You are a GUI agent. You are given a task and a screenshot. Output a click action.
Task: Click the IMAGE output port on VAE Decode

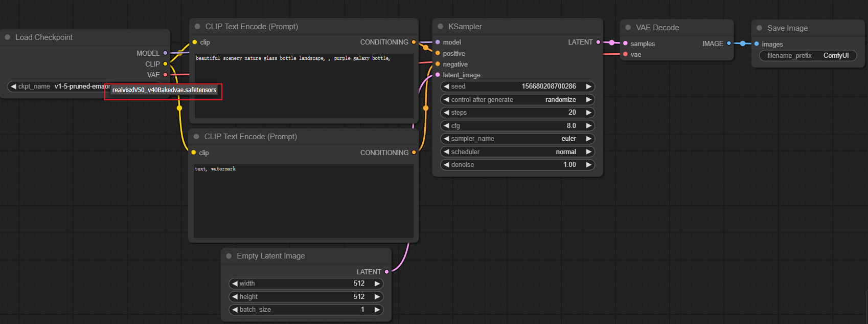[729, 44]
